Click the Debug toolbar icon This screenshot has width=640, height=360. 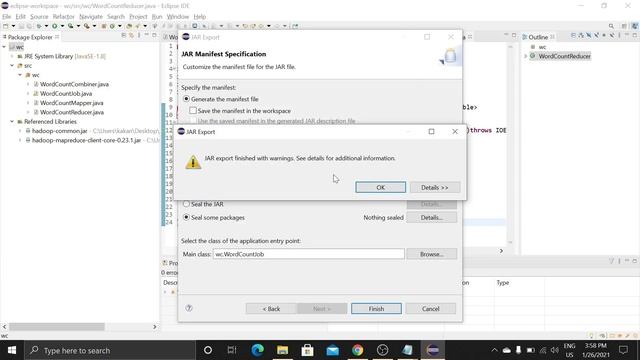[39, 26]
